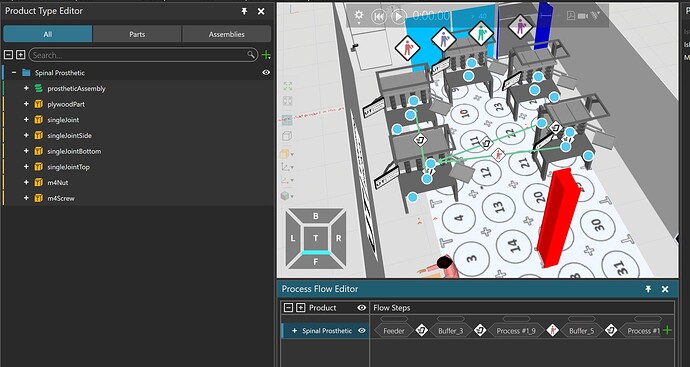Image resolution: width=690 pixels, height=367 pixels.
Task: Select the m4Screw tree row
Action: (138, 198)
